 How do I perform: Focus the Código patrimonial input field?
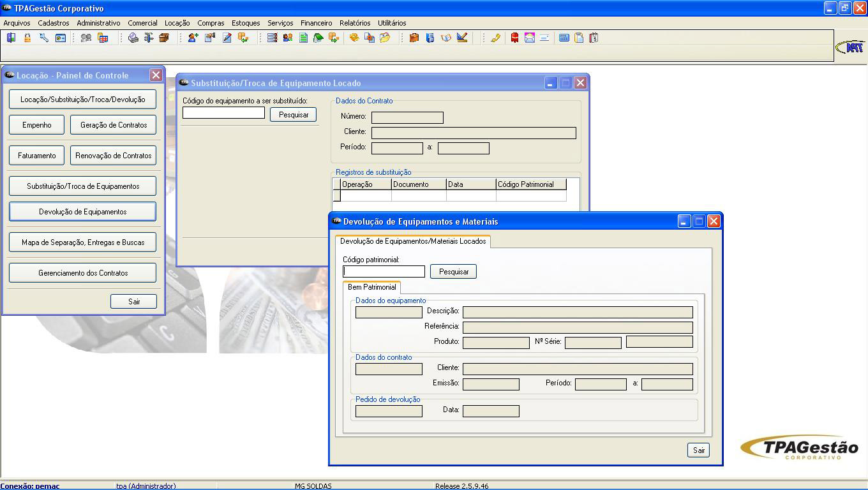[x=384, y=272]
